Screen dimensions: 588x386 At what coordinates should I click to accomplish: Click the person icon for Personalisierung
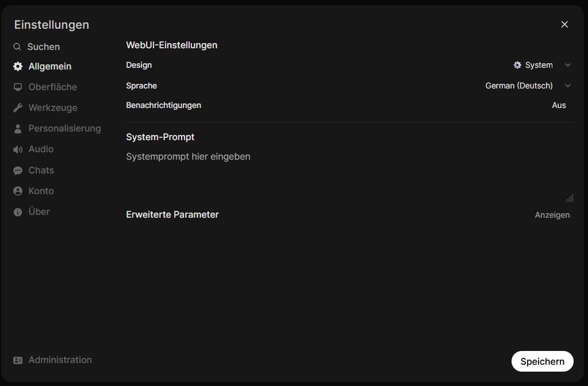18,129
